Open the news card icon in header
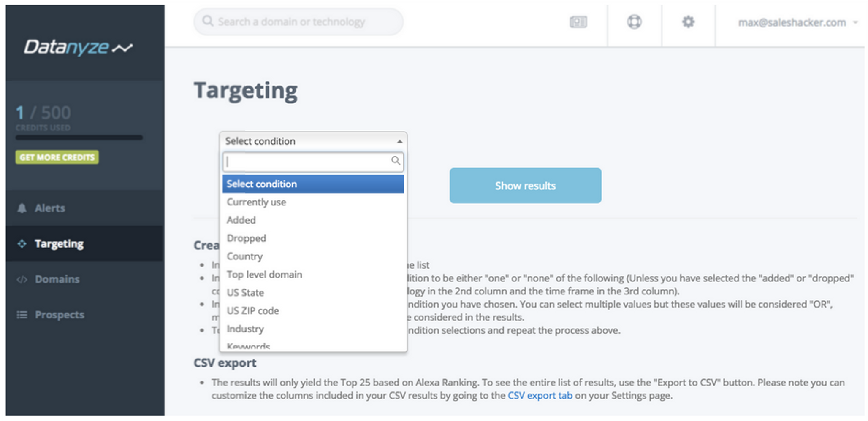Screen dimensions: 868x421 click(x=578, y=22)
